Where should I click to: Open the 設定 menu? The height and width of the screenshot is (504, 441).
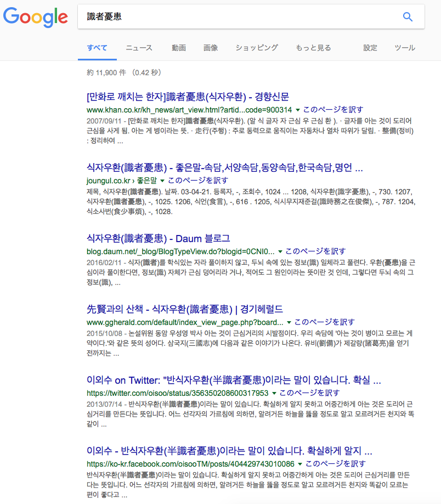point(370,48)
